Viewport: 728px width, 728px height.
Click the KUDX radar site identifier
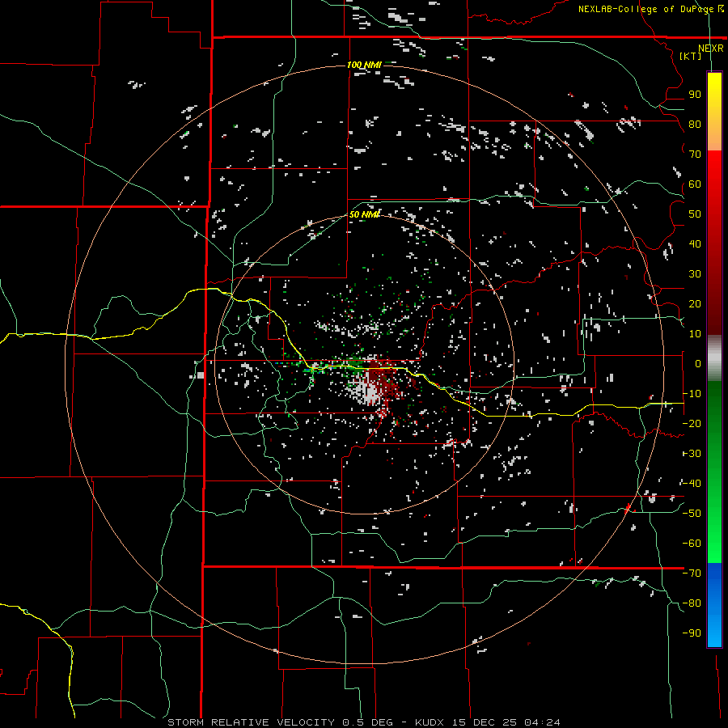[x=430, y=722]
